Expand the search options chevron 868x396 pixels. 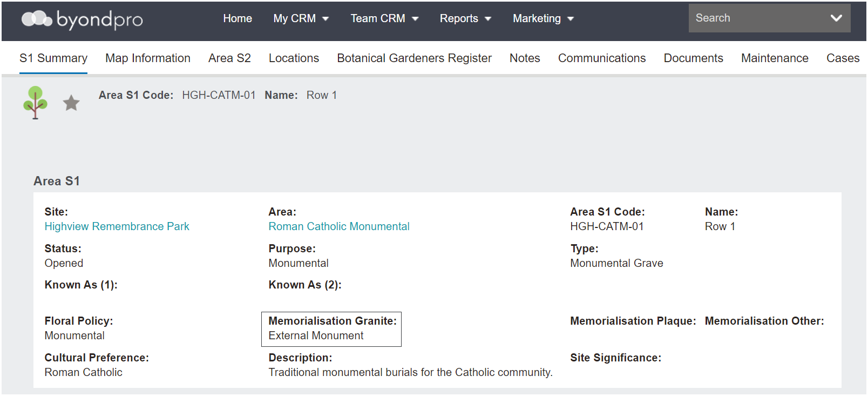tap(836, 18)
